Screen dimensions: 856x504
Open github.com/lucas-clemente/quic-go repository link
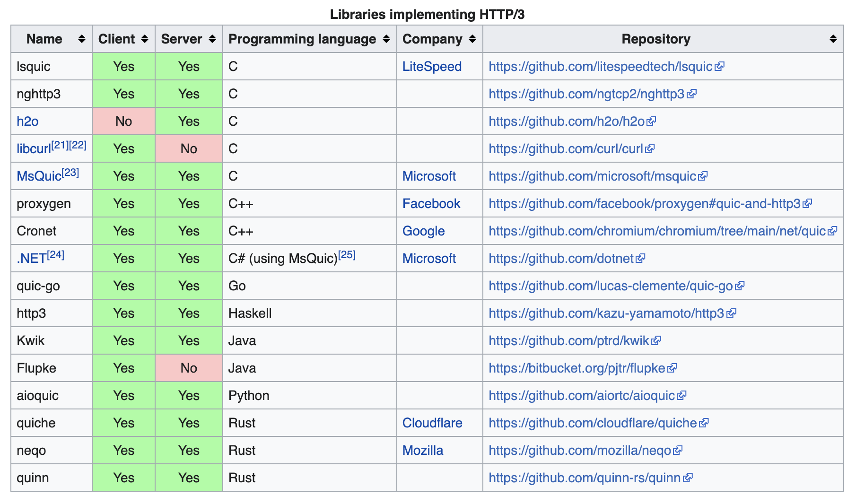click(611, 286)
